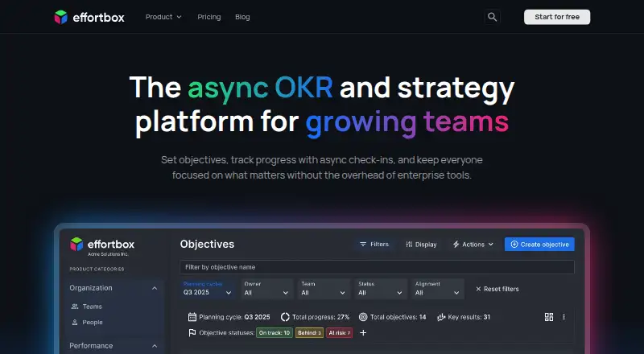
Task: Click Reset filters
Action: 497,289
